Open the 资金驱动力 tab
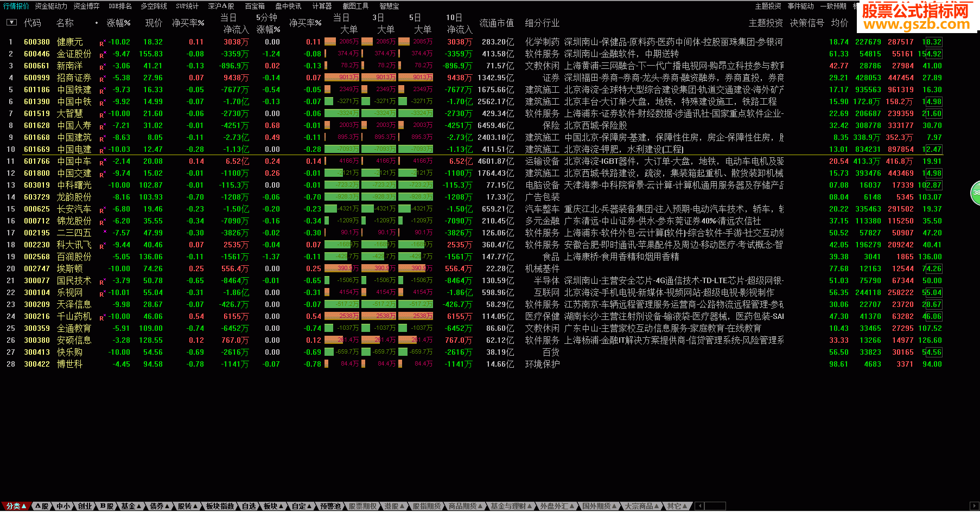 coord(51,6)
